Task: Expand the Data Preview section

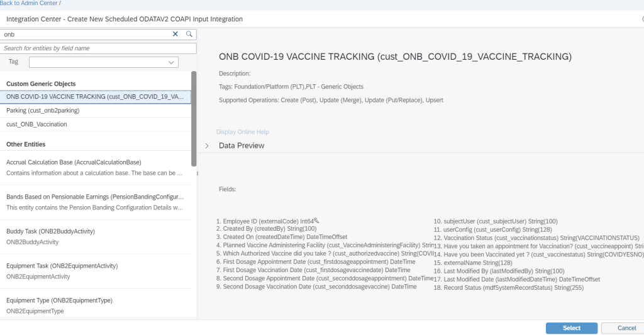Action: click(x=207, y=146)
